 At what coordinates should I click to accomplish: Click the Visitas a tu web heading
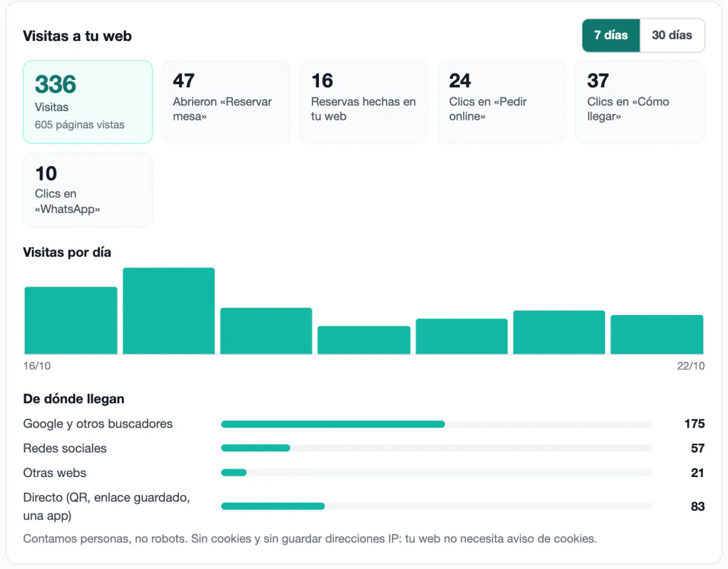coord(77,36)
